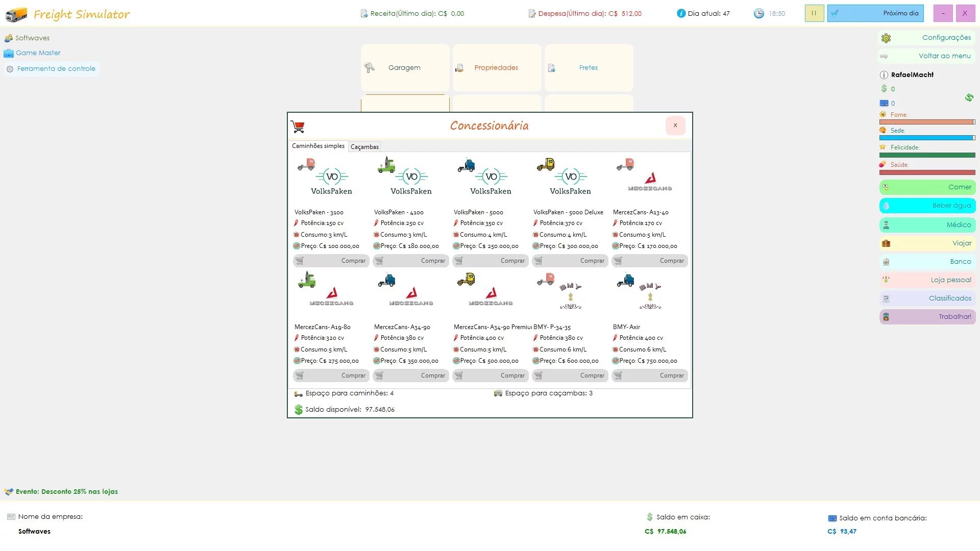
Task: Close the Concessionária dialog
Action: [x=675, y=126]
